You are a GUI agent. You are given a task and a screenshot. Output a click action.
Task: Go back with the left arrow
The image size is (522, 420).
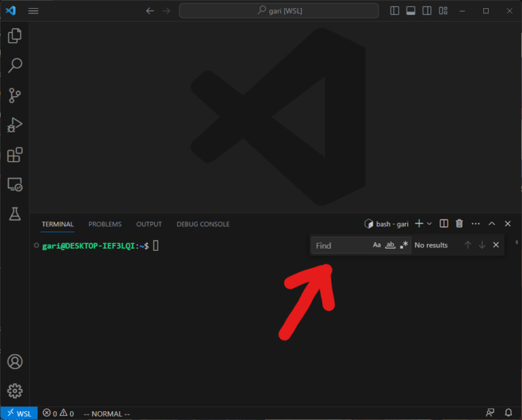150,11
